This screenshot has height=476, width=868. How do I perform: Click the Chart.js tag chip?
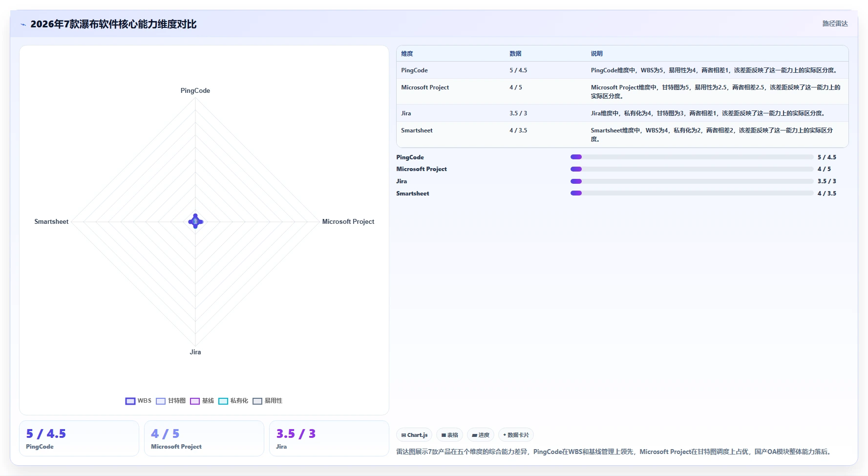click(x=414, y=435)
